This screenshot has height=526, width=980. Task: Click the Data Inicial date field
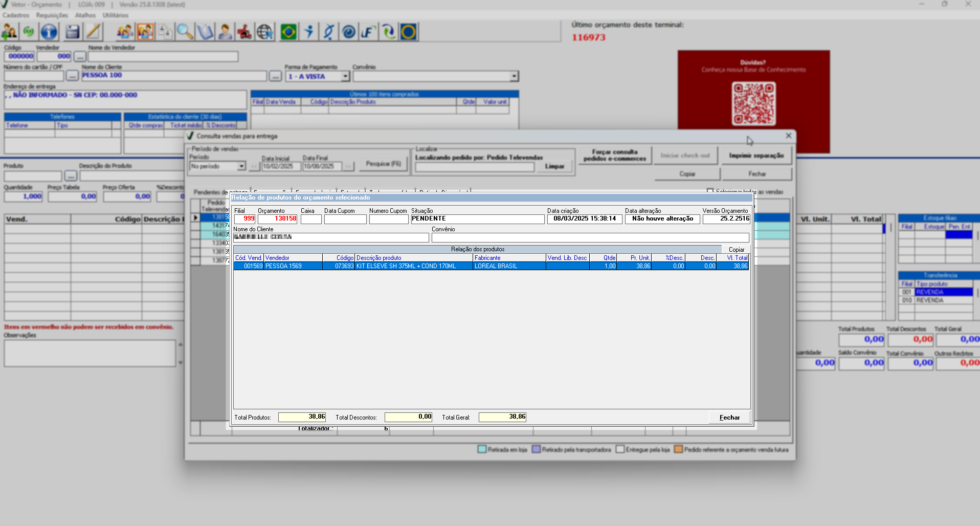tap(281, 166)
